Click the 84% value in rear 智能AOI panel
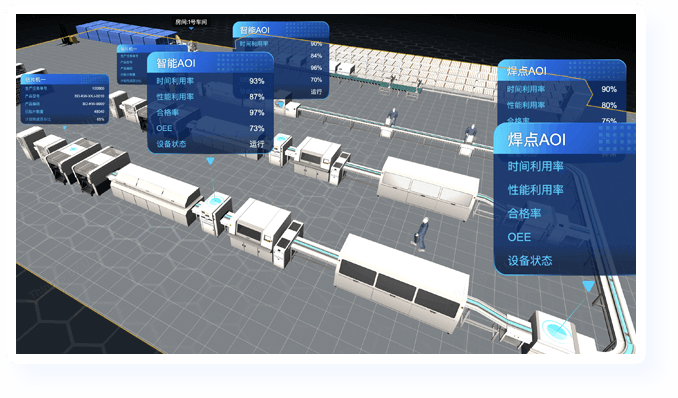Viewport: 678px width, 398px height. pyautogui.click(x=316, y=56)
